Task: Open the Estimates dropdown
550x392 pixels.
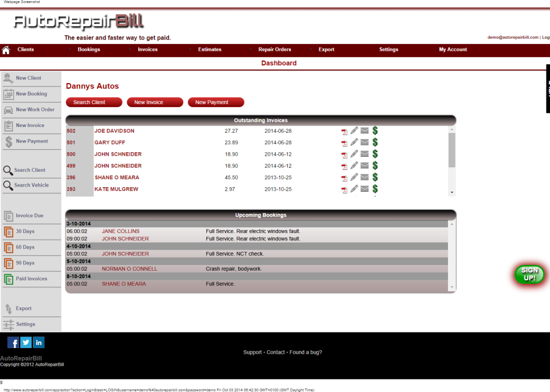Action: (x=210, y=49)
